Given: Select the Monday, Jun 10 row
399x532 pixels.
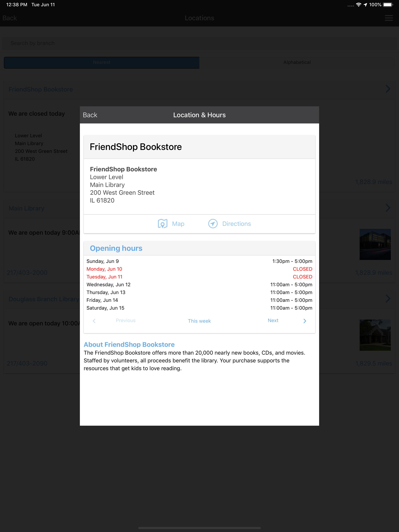Looking at the screenshot, I should [x=199, y=269].
